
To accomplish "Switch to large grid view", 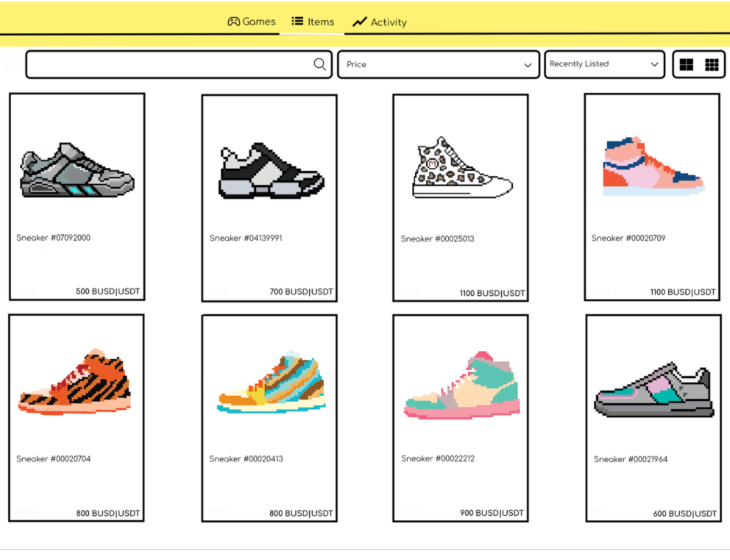I will [686, 65].
